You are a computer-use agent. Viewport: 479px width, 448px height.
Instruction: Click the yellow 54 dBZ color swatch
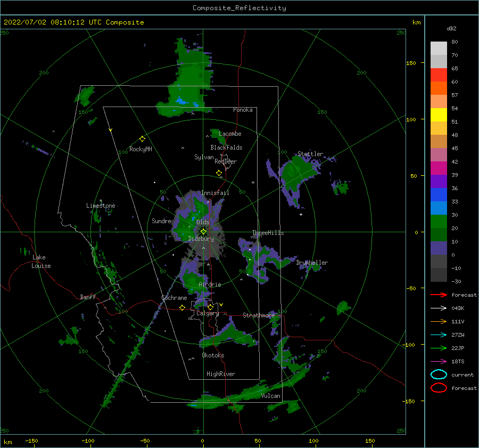pyautogui.click(x=439, y=115)
